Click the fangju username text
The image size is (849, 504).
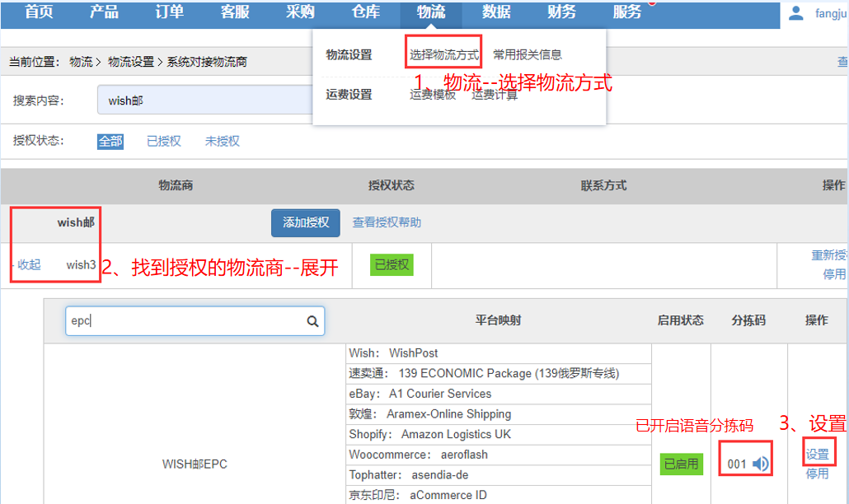[x=831, y=13]
